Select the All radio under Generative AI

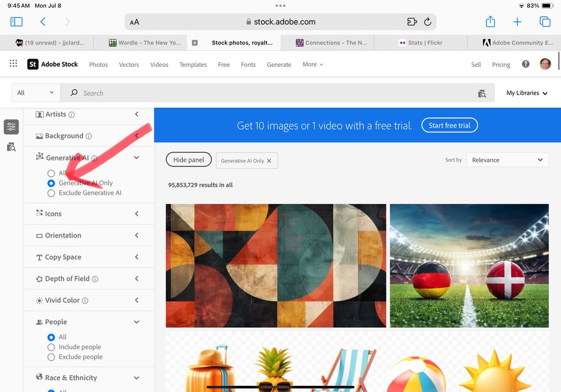pos(51,174)
